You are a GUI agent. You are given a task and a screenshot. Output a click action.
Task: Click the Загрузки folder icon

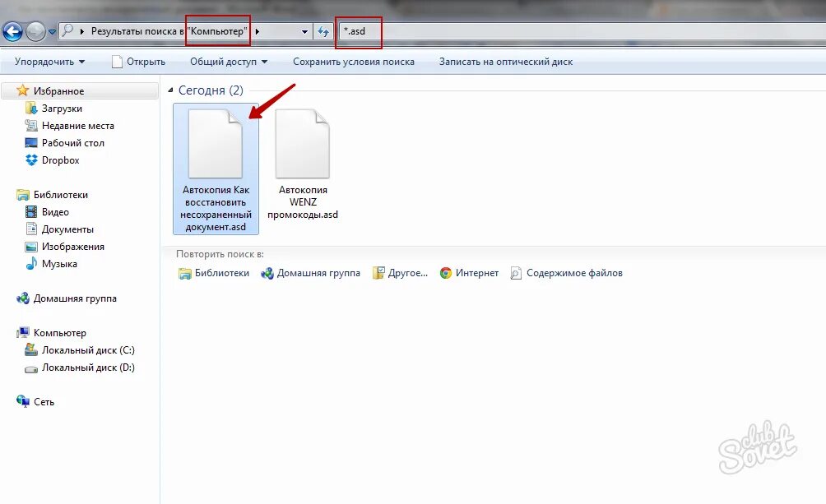point(31,109)
